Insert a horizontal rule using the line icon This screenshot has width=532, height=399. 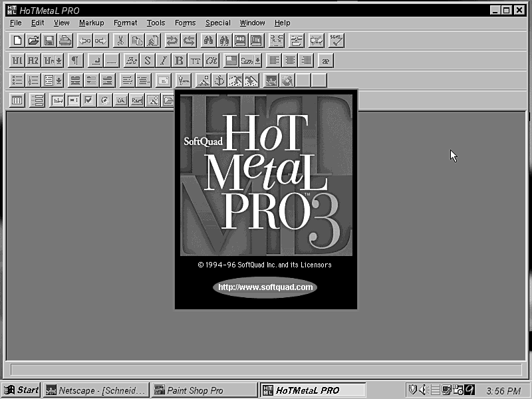point(112,61)
